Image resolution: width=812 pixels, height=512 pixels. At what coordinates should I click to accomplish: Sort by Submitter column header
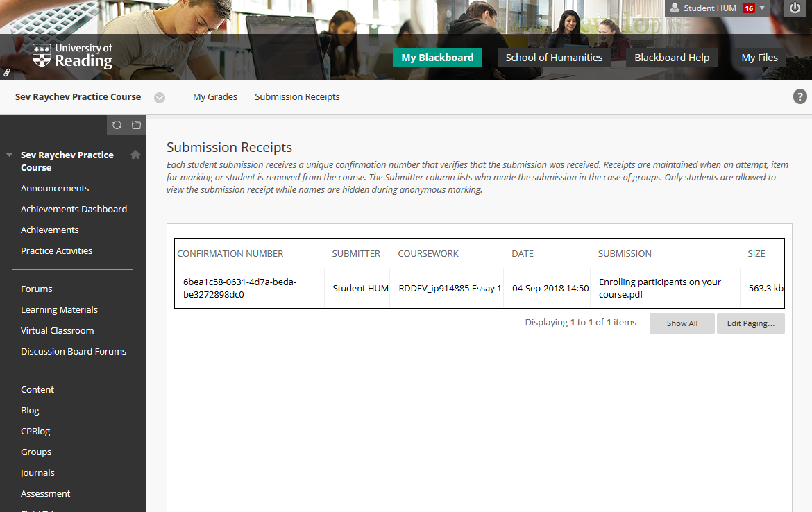356,254
